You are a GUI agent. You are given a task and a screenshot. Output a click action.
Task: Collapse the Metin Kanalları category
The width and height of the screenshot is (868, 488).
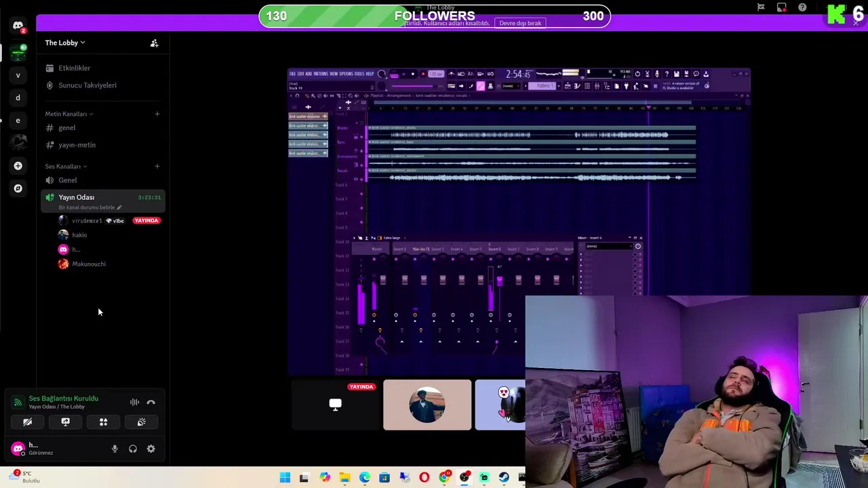tap(69, 114)
